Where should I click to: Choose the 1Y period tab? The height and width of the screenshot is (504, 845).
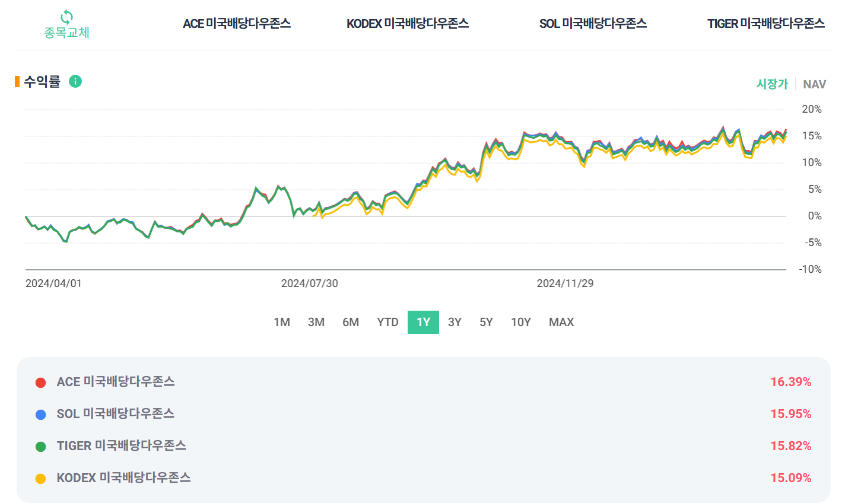click(423, 322)
